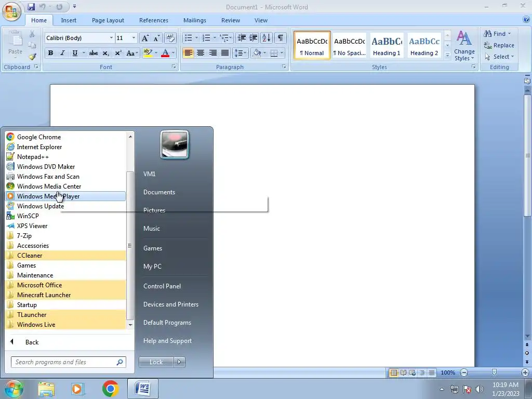Toggle Show/Hide paragraph marks
The height and width of the screenshot is (399, 532).
pyautogui.click(x=280, y=37)
